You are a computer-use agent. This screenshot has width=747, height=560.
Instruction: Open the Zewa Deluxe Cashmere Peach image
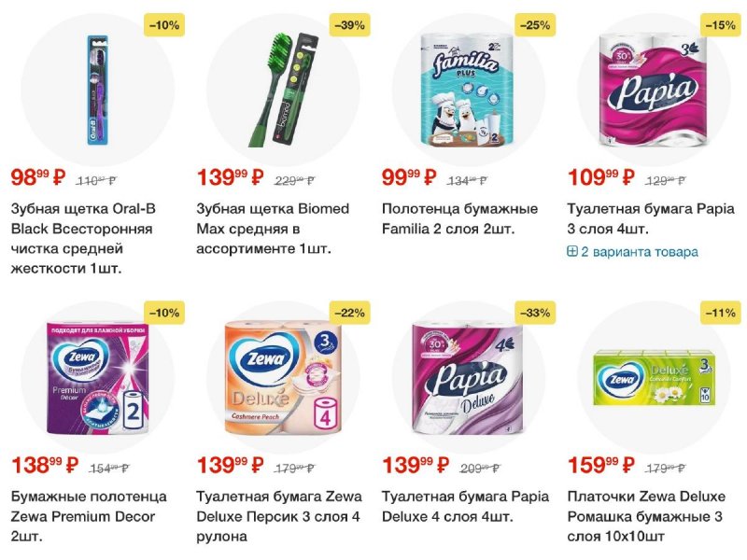click(283, 378)
